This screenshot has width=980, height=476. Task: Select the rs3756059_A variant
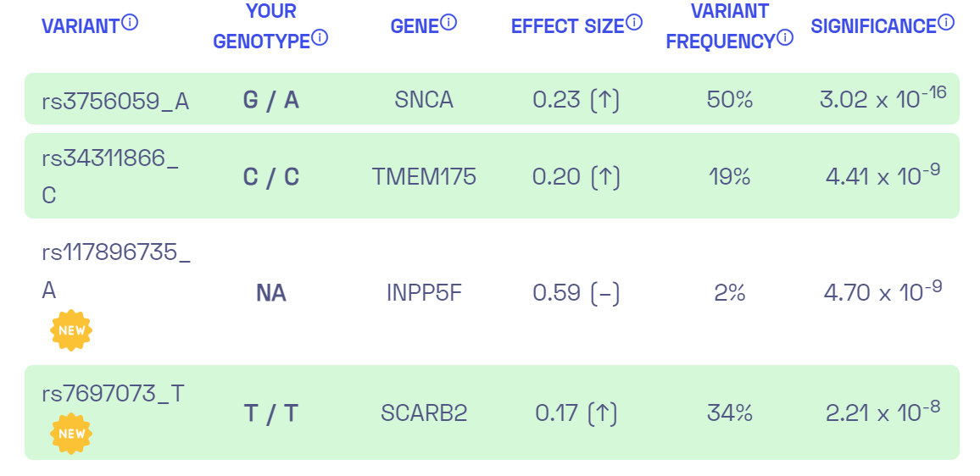[x=115, y=101]
